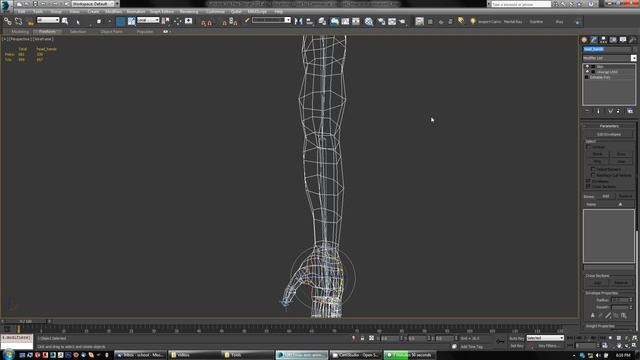Click the Bones Add button
The image size is (640, 360).
606,196
